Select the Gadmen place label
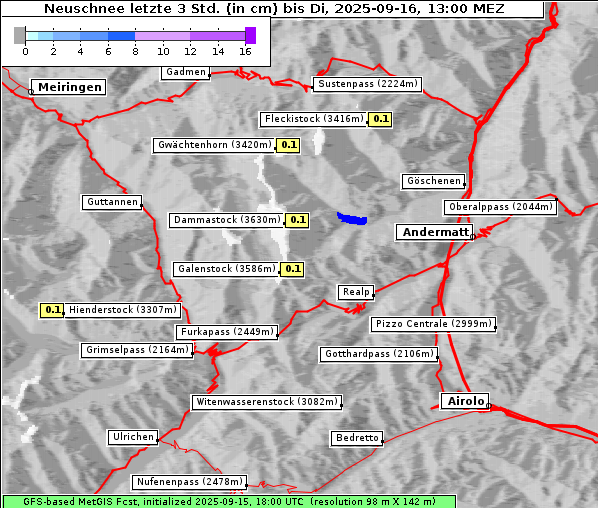 [x=185, y=72]
